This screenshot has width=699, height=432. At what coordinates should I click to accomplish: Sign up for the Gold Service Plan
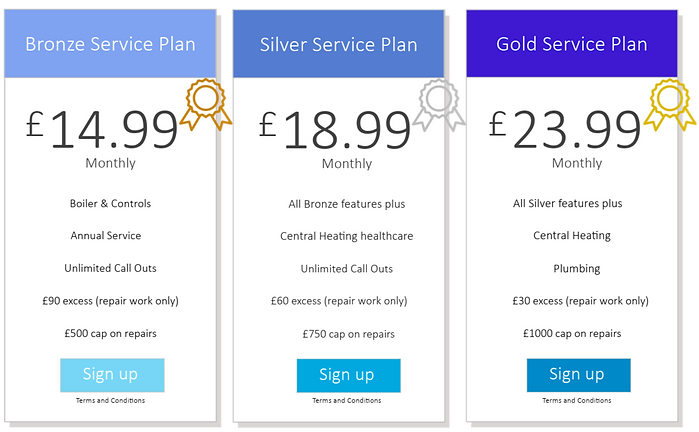[579, 375]
